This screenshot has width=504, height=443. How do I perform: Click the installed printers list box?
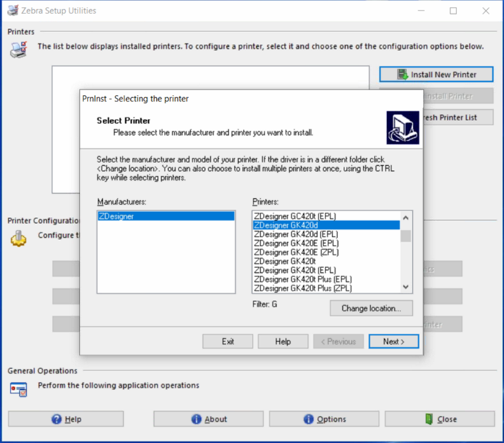(211, 78)
